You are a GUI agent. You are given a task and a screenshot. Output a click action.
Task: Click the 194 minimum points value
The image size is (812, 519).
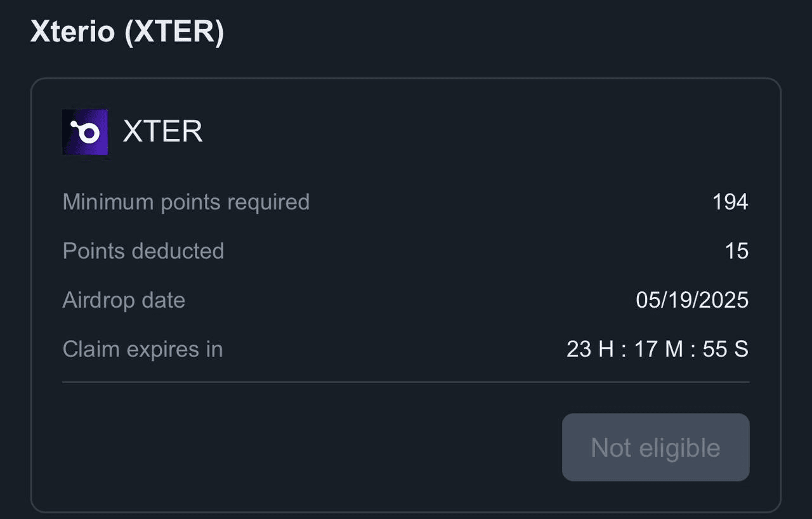point(730,202)
